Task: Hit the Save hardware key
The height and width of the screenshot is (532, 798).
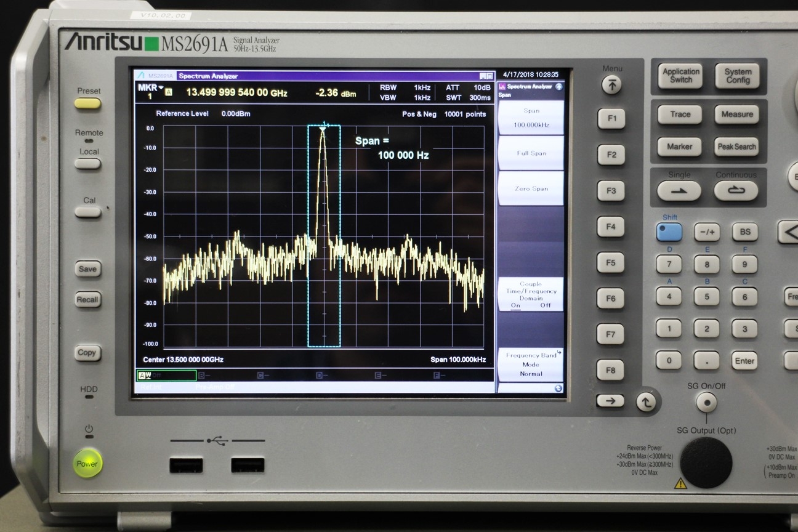Action: tap(88, 269)
